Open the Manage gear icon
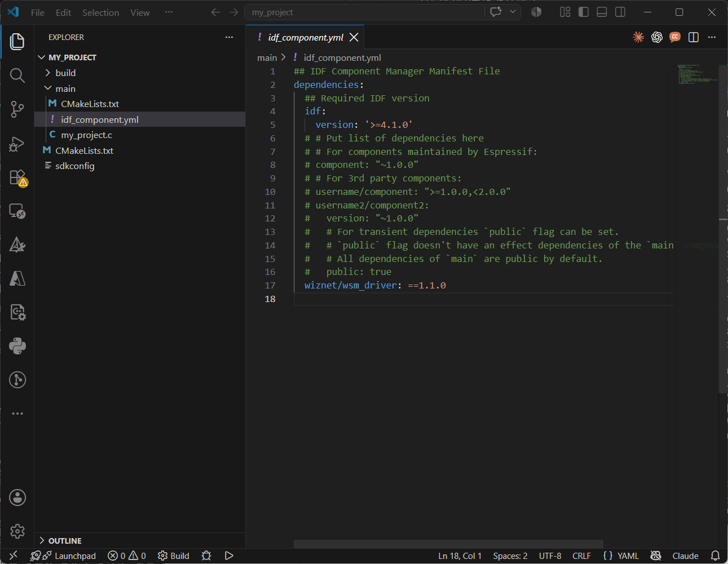Screen dimensions: 728x564 (17, 531)
